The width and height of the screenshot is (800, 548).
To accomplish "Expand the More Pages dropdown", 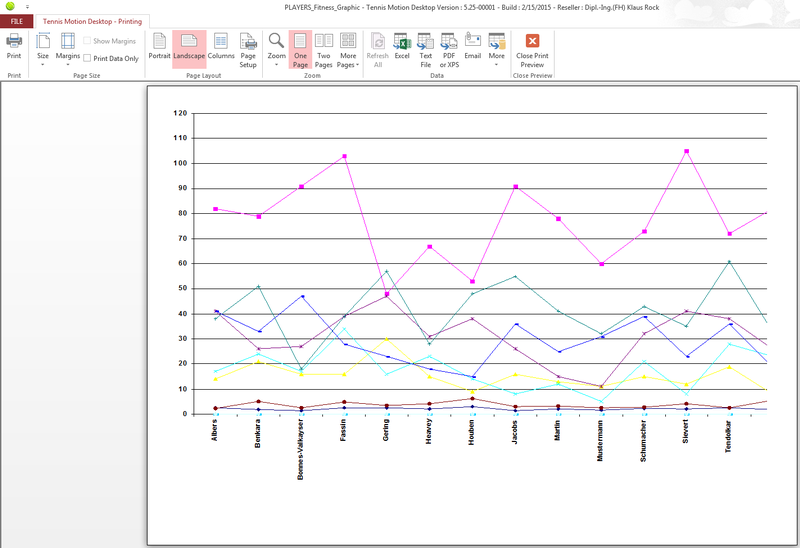I will [348, 48].
